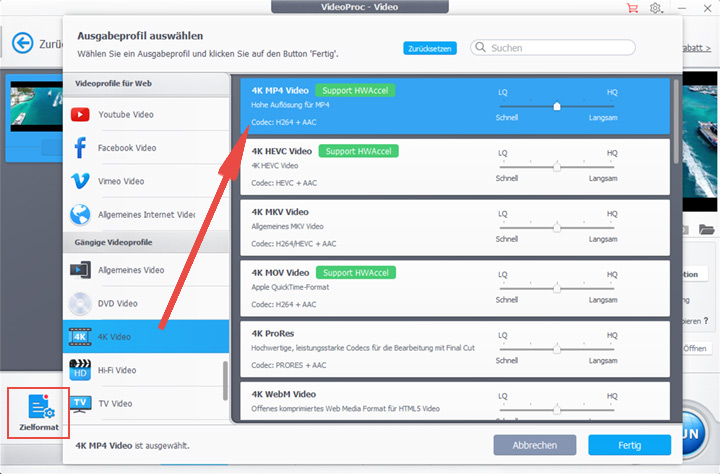720x474 pixels.
Task: Close the VideoProc window
Action: (708, 8)
